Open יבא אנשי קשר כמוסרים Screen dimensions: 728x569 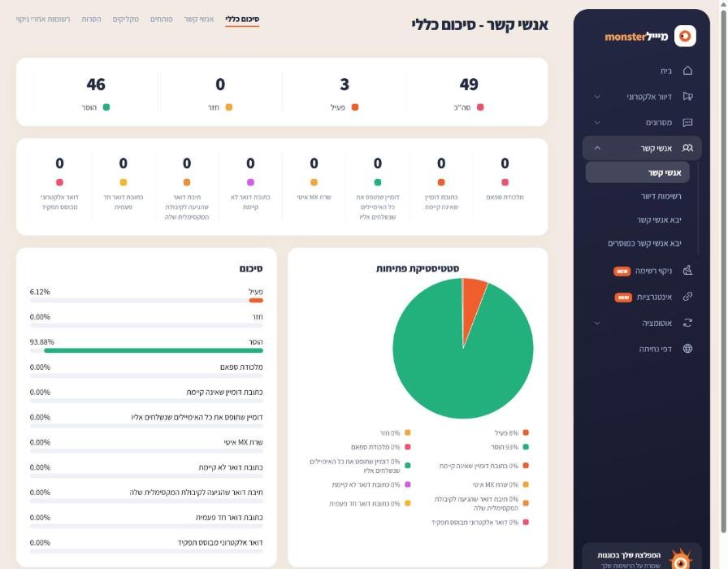click(644, 243)
